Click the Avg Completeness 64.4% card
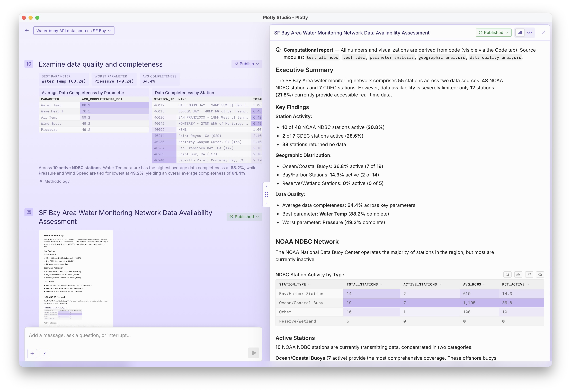 159,79
